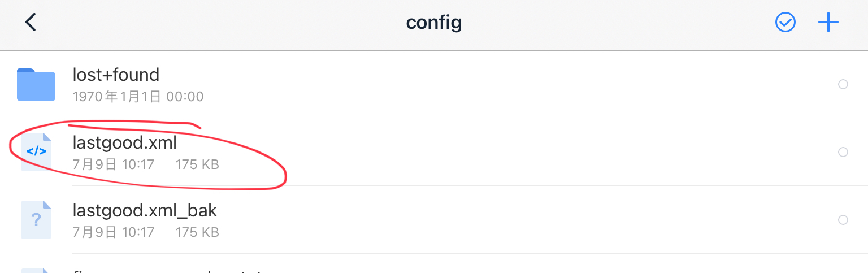Open the lost+found folder name
This screenshot has width=868, height=273.
[x=116, y=75]
